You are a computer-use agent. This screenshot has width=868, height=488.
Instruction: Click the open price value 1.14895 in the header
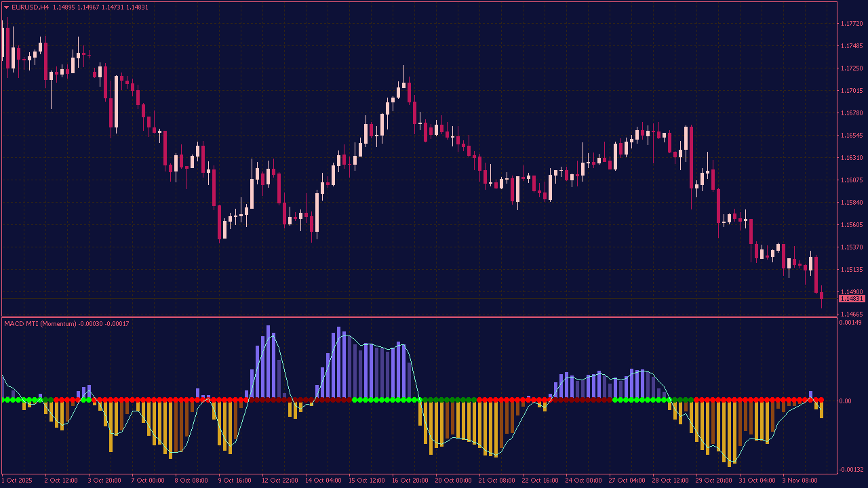pos(64,6)
